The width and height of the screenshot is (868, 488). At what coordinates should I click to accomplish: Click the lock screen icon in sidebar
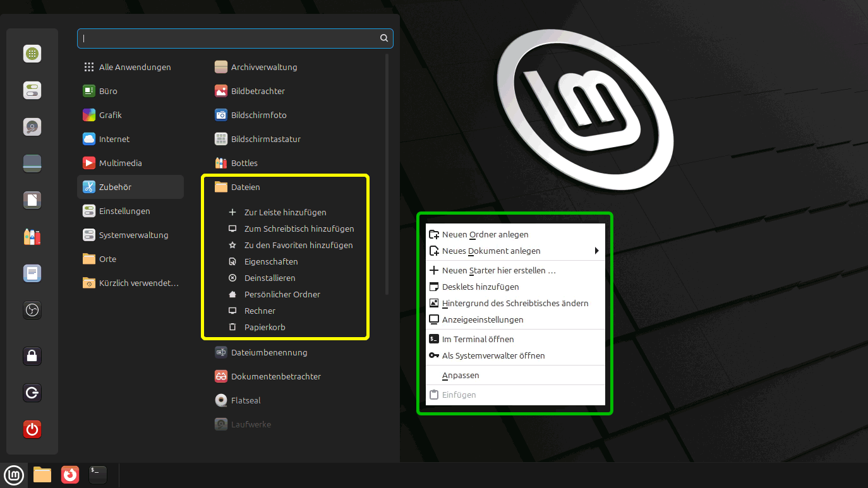(32, 356)
